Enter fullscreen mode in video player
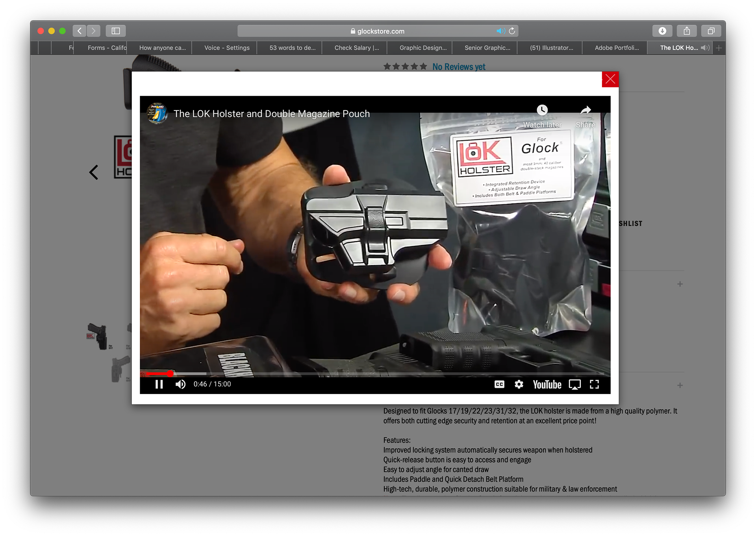 tap(595, 384)
